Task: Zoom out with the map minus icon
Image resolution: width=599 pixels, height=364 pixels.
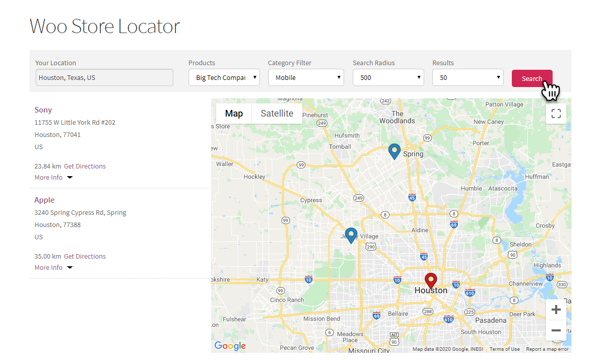Action: coord(556,330)
